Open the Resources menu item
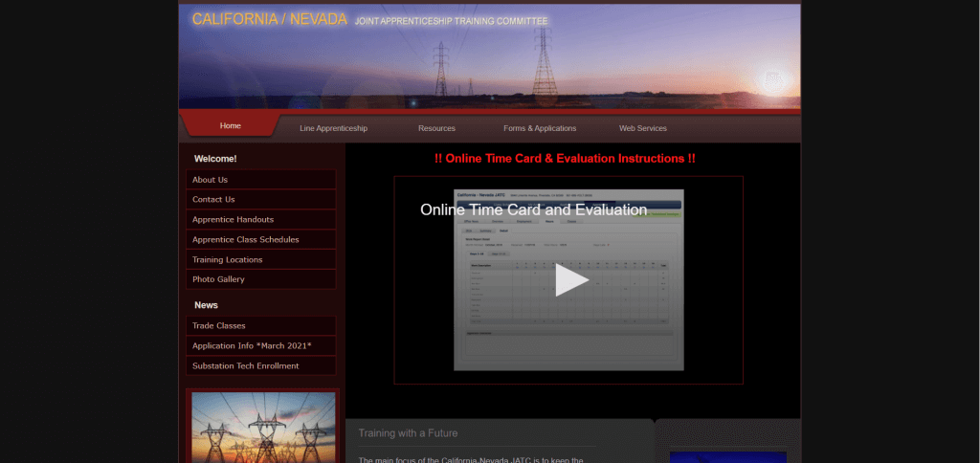 [436, 128]
